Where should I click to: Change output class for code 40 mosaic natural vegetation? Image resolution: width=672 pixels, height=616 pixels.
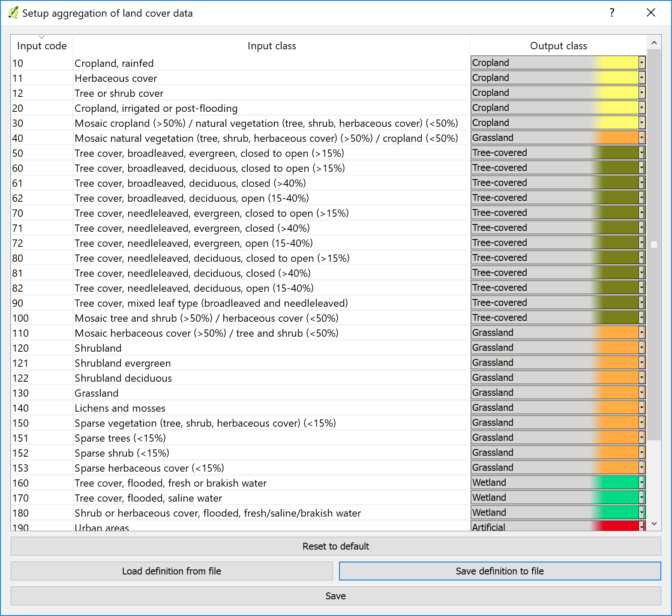pos(558,138)
